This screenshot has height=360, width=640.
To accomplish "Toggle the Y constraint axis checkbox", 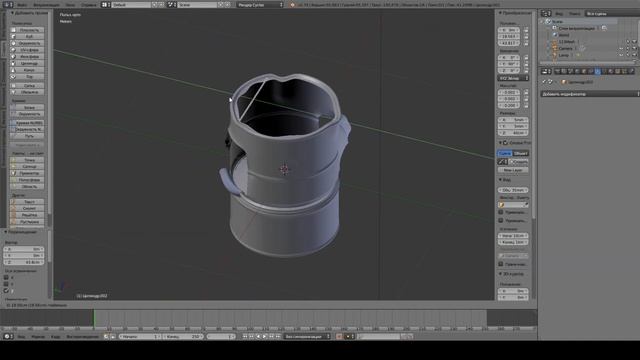I will point(6,284).
